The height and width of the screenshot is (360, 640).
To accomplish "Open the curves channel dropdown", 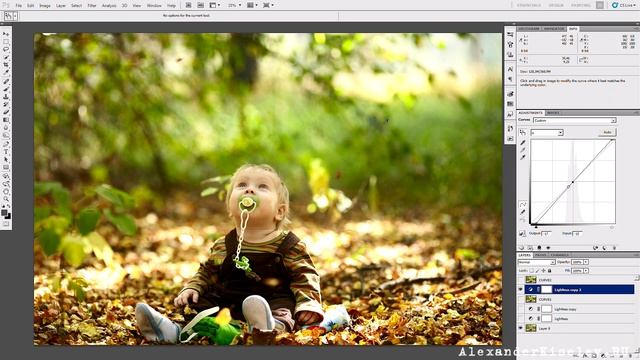I will point(547,133).
